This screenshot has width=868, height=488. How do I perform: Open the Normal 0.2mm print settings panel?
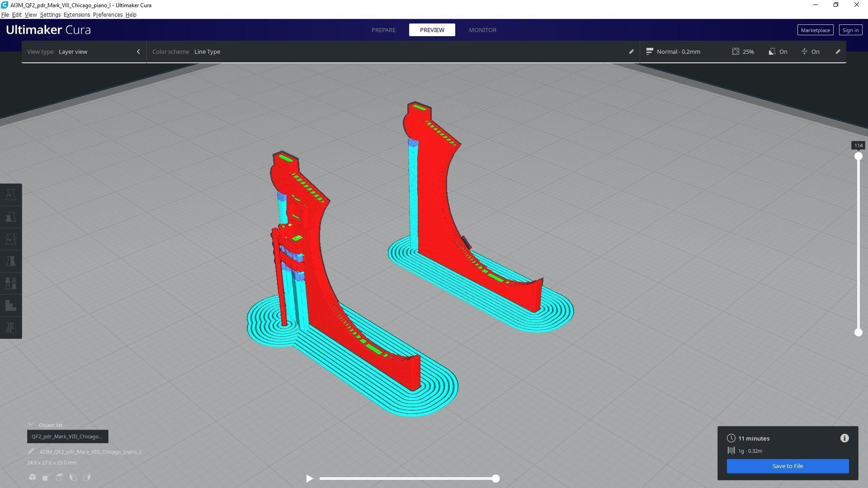click(x=678, y=52)
